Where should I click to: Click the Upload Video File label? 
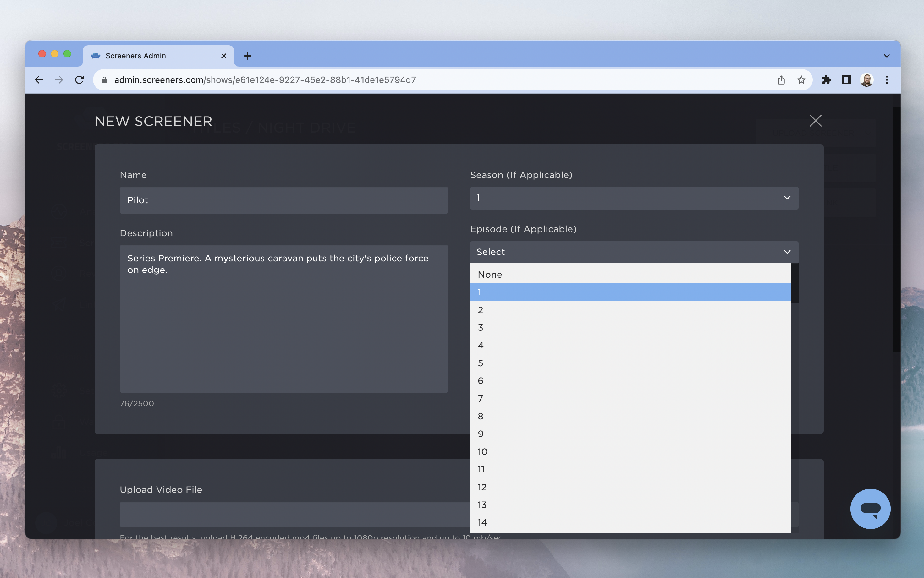[x=161, y=490]
